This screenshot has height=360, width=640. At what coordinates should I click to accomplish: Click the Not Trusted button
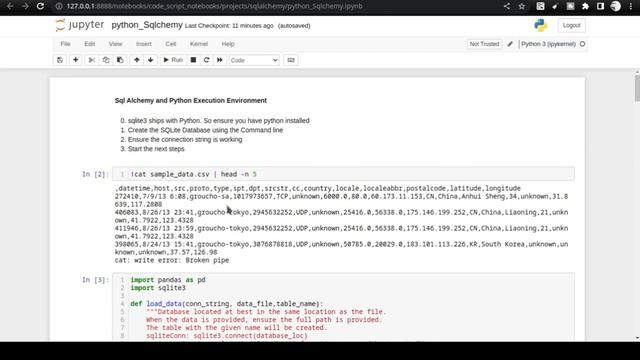pos(484,44)
